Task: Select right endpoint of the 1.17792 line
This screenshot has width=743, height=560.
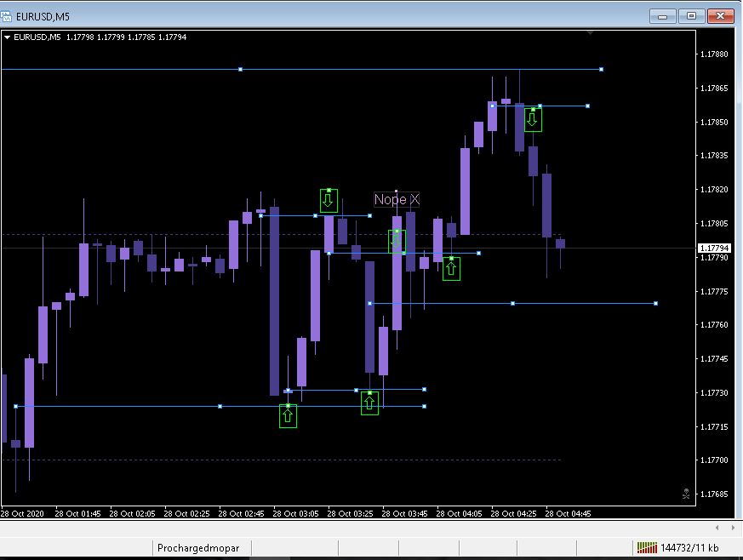Action: [x=478, y=253]
